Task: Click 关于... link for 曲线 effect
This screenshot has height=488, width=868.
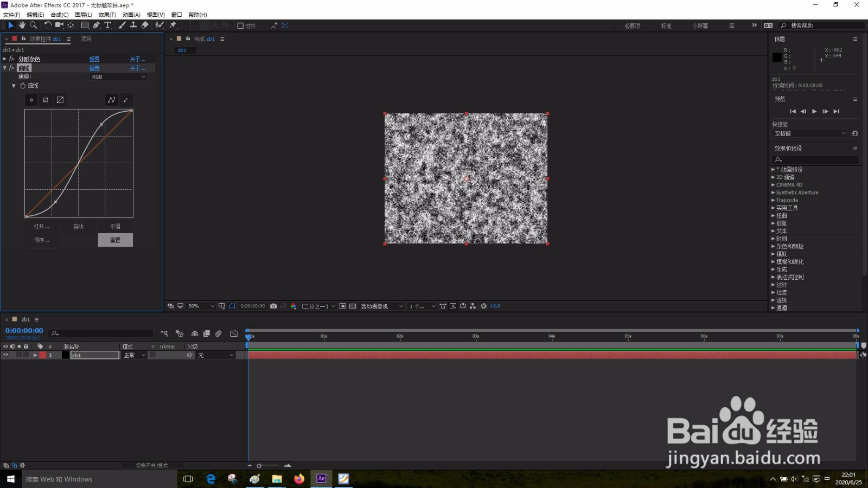Action: (x=137, y=68)
